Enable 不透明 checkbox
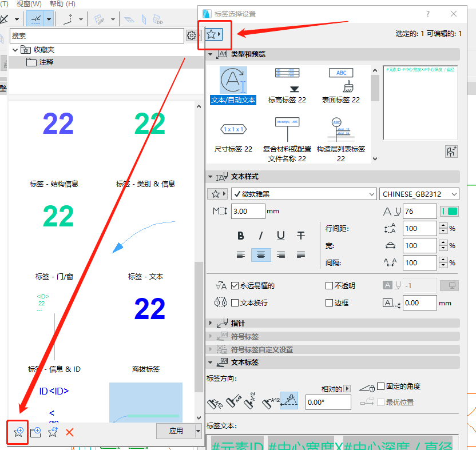The height and width of the screenshot is (450, 476). click(x=329, y=285)
